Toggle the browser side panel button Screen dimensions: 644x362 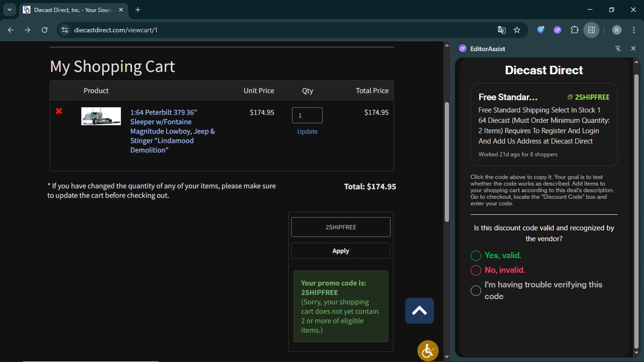(x=591, y=30)
